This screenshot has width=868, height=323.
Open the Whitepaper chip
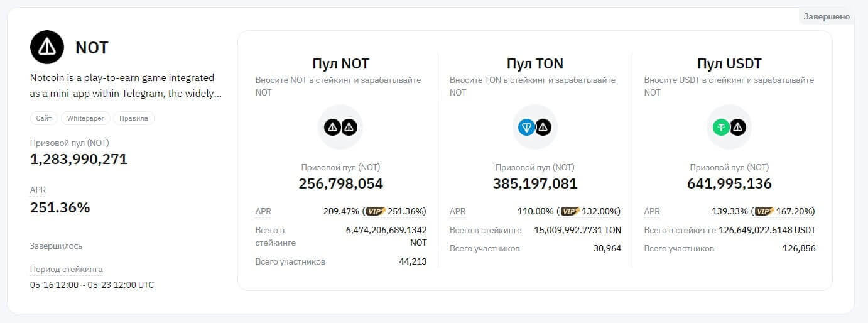click(x=85, y=118)
